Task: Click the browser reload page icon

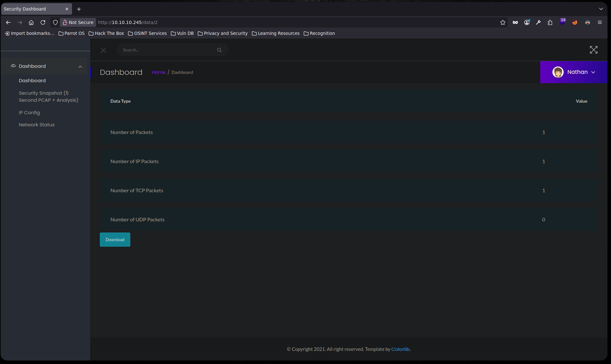Action: (43, 22)
